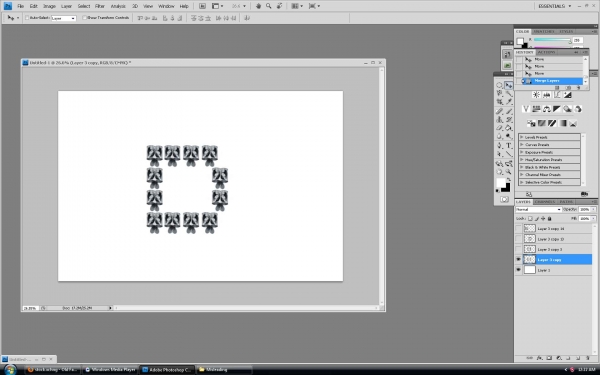600x375 pixels.
Task: Add a Levels adjustment
Action: coord(547,95)
